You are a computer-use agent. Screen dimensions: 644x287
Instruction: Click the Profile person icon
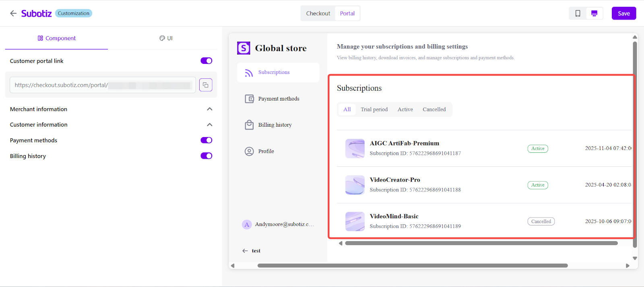(249, 152)
